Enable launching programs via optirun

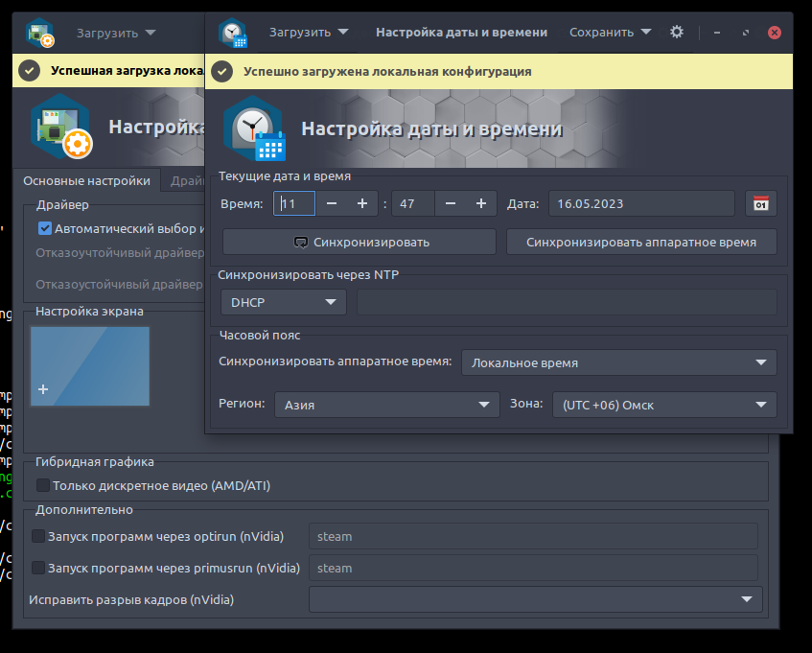click(38, 536)
